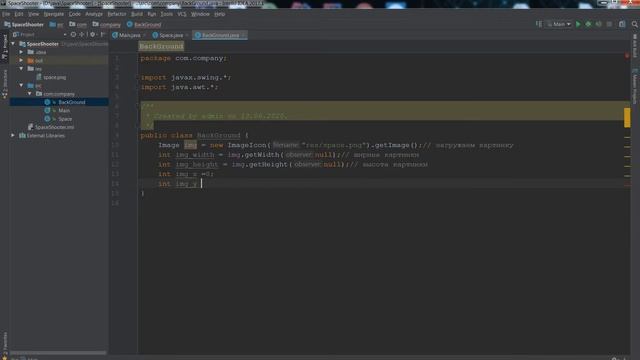Screen dimensions: 640x360
Task: Open the Tools menu
Action: 167,14
